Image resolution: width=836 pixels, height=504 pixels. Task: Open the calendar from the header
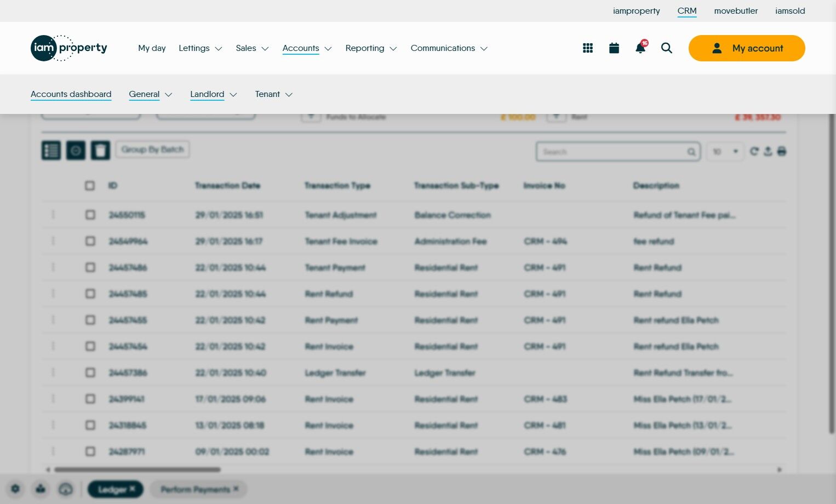614,48
